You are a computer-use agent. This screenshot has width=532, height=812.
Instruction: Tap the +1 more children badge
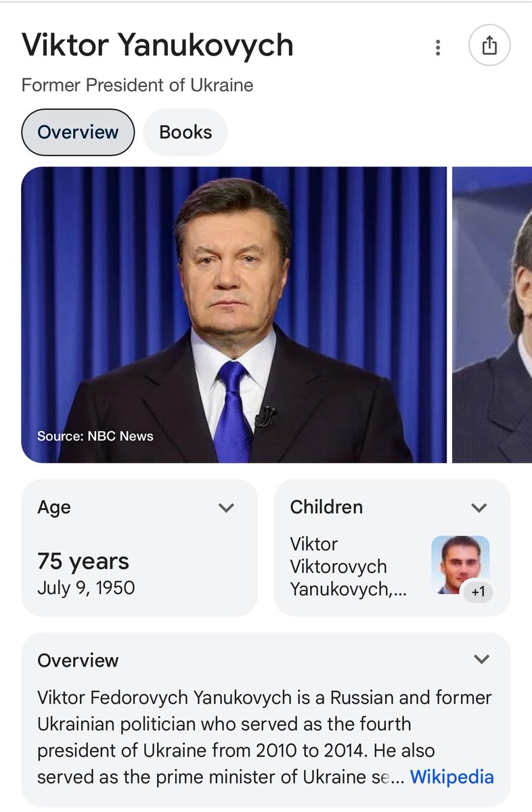(x=478, y=593)
